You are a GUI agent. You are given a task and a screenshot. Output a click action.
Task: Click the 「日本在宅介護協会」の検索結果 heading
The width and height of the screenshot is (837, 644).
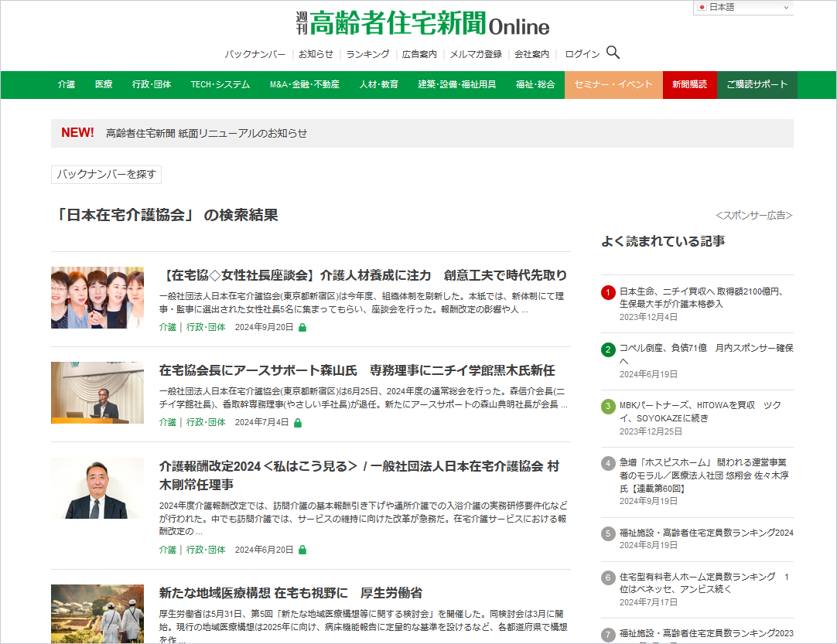coord(165,215)
